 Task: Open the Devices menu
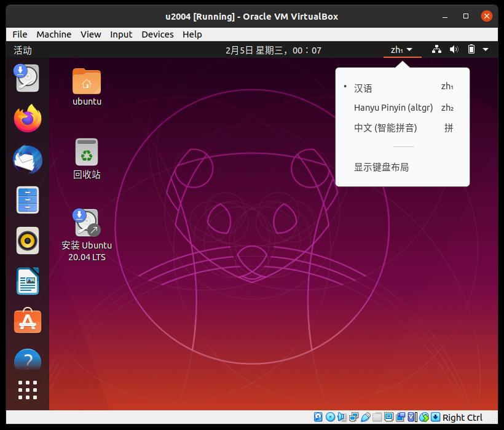tap(157, 34)
